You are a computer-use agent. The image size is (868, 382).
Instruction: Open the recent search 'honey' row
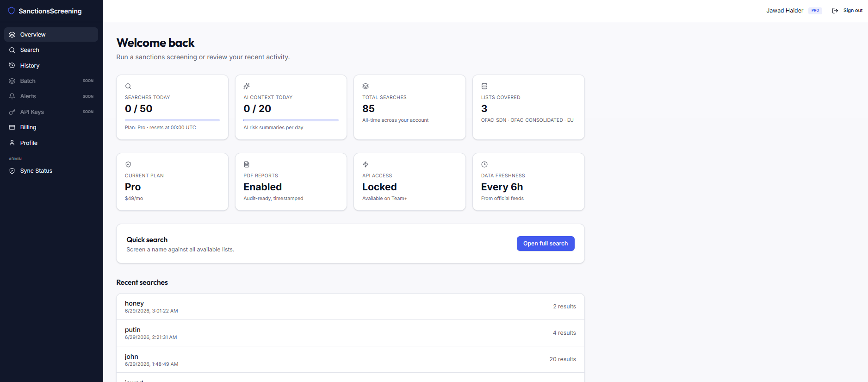[350, 307]
